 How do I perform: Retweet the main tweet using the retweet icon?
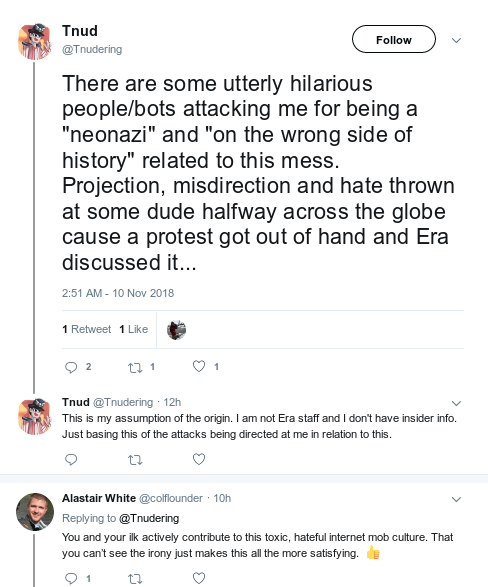coord(135,367)
